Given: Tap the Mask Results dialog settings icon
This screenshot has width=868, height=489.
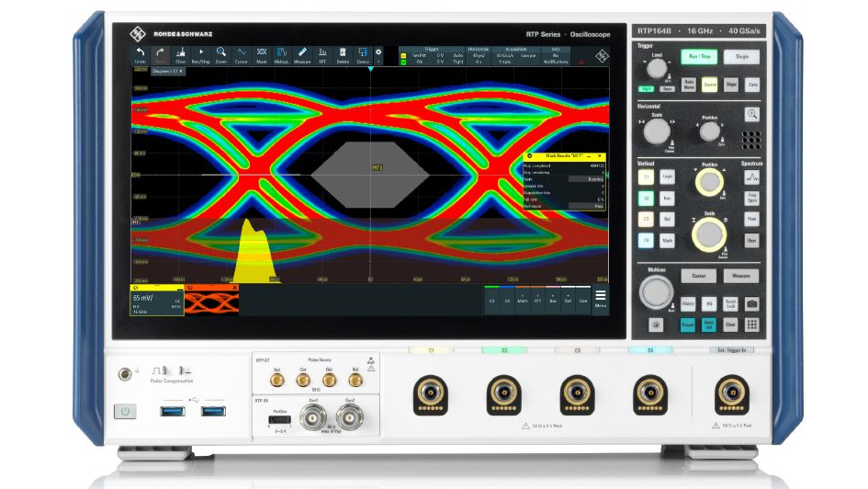Looking at the screenshot, I should tap(529, 156).
